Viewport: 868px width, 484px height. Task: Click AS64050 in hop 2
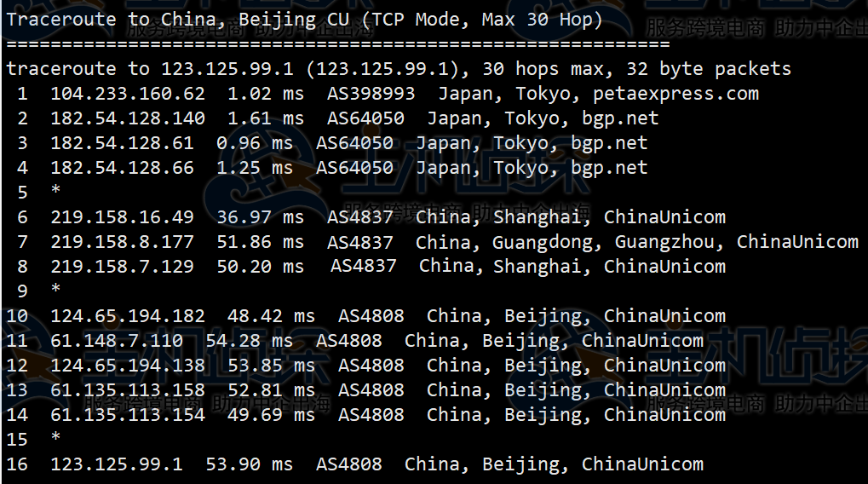pyautogui.click(x=365, y=118)
